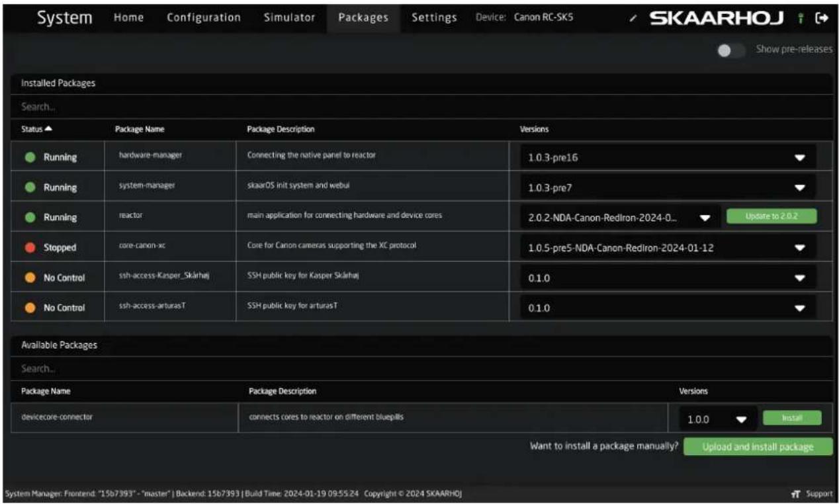Click the Status column sort arrow
Image resolution: width=839 pixels, height=504 pixels.
pos(48,129)
